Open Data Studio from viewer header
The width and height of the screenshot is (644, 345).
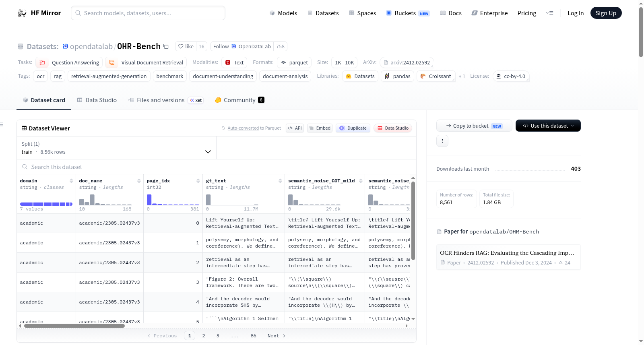tap(393, 128)
